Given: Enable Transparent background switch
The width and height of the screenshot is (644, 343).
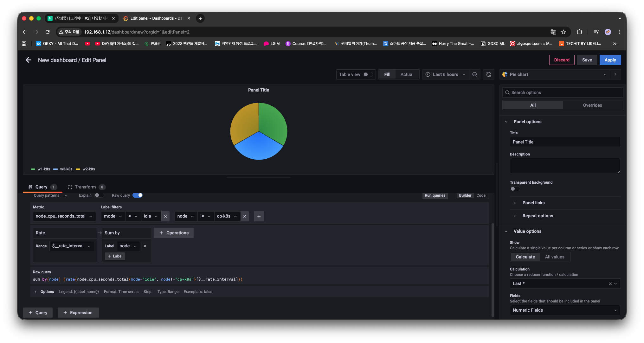Looking at the screenshot, I should click(515, 189).
